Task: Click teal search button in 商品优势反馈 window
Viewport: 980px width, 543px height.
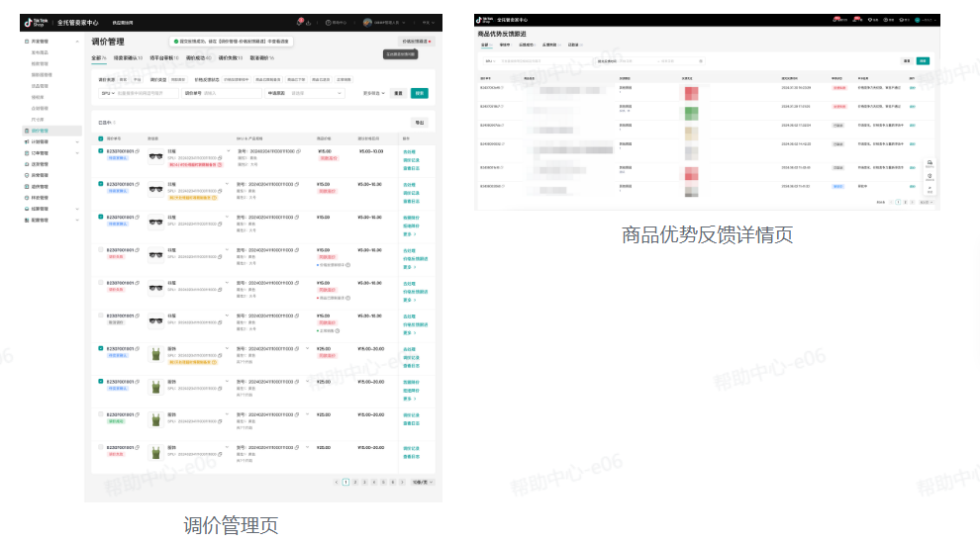Action: click(x=923, y=61)
